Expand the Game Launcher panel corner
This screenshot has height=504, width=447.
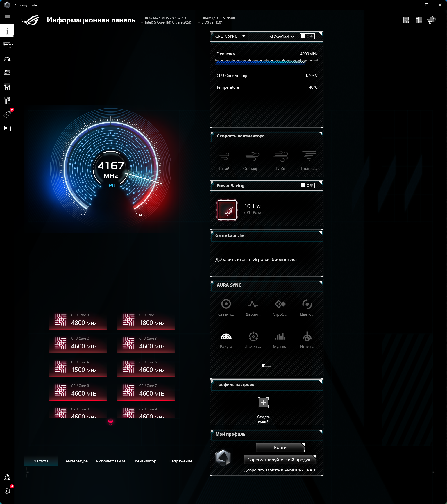[x=321, y=233]
